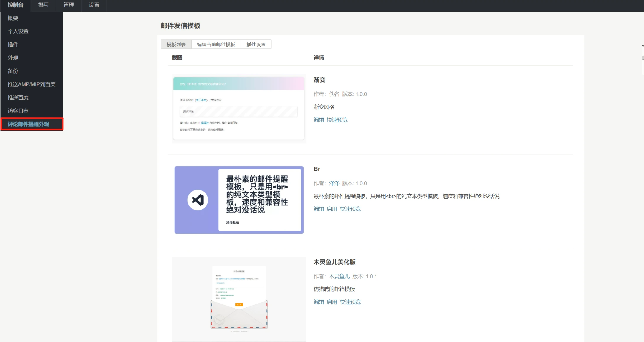Enable the 木灵鱼儿美化版 template via 启用
The image size is (644, 342).
click(x=332, y=302)
